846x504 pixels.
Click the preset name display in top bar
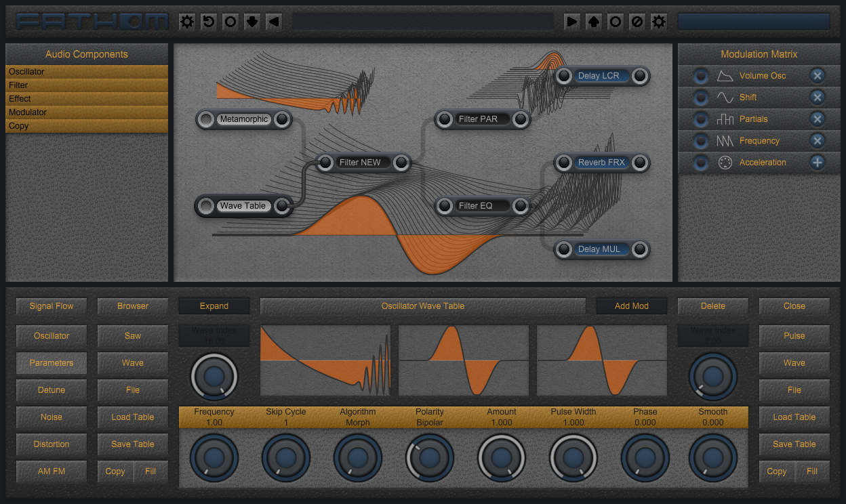pos(422,22)
